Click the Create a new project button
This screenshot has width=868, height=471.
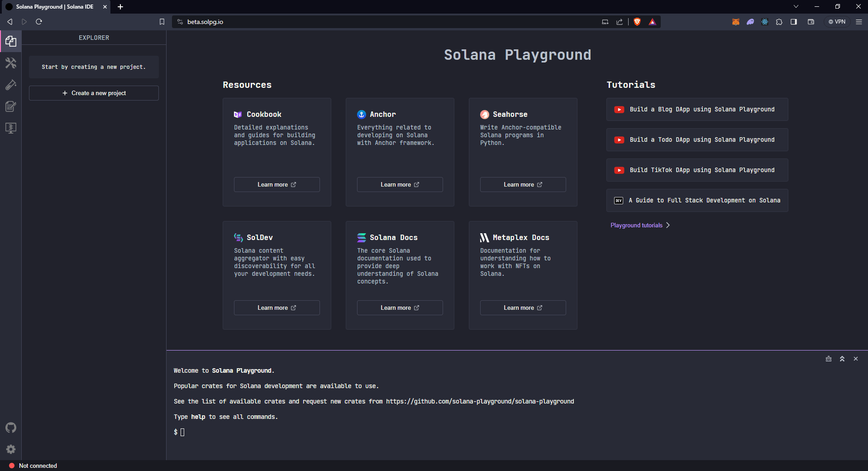(93, 93)
